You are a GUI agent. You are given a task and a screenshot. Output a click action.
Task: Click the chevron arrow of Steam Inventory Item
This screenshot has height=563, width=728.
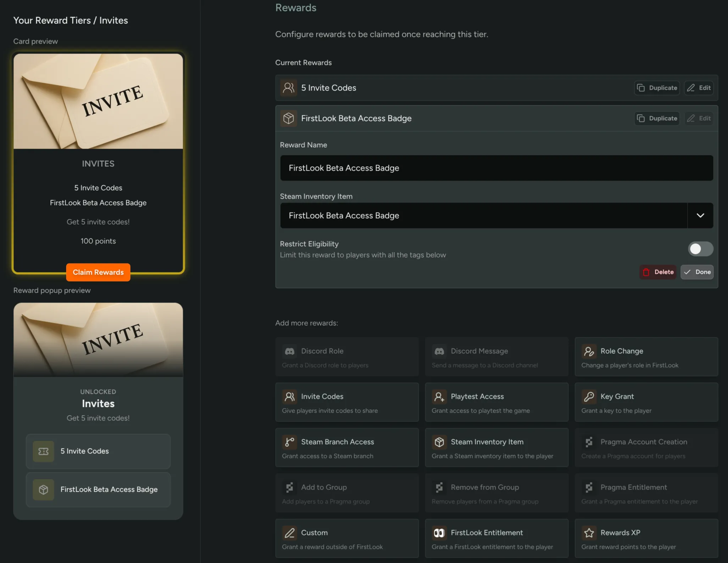click(x=700, y=215)
